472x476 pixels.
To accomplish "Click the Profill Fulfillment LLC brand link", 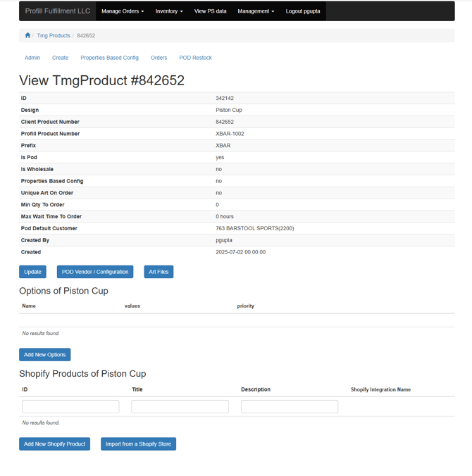I will (x=58, y=11).
